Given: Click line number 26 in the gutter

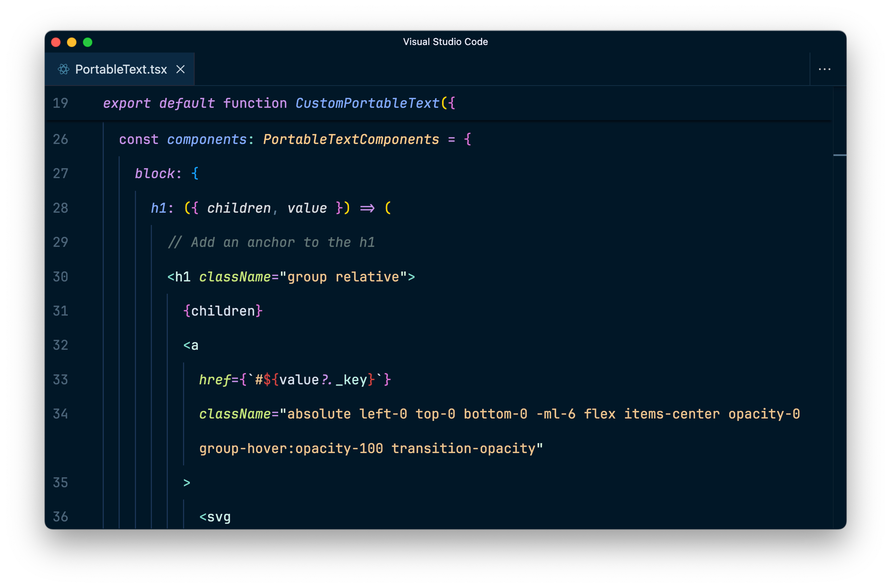Looking at the screenshot, I should [60, 140].
